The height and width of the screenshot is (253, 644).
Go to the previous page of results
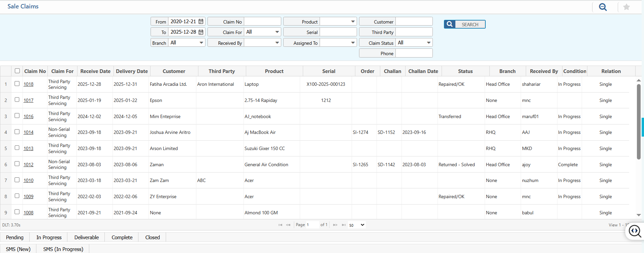coord(288,225)
